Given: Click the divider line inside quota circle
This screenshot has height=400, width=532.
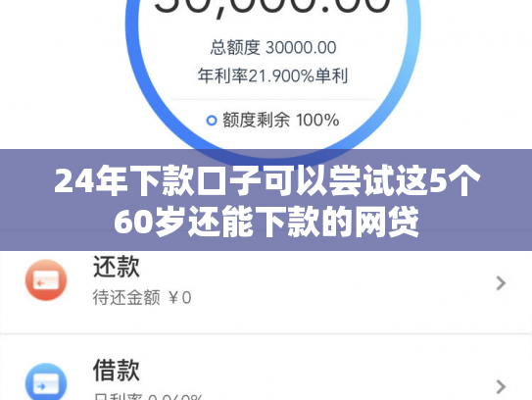Looking at the screenshot, I should pos(272,99).
